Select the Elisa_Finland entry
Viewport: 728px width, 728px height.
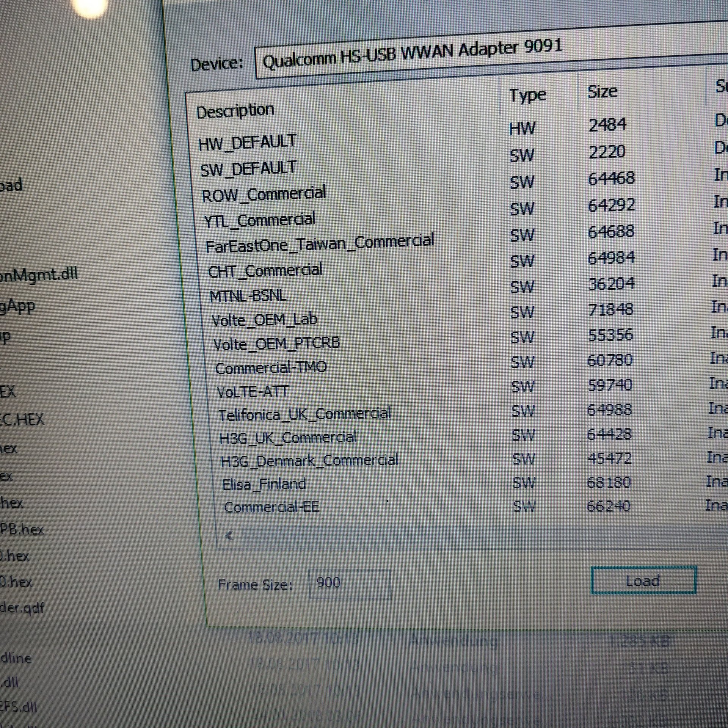(x=264, y=484)
